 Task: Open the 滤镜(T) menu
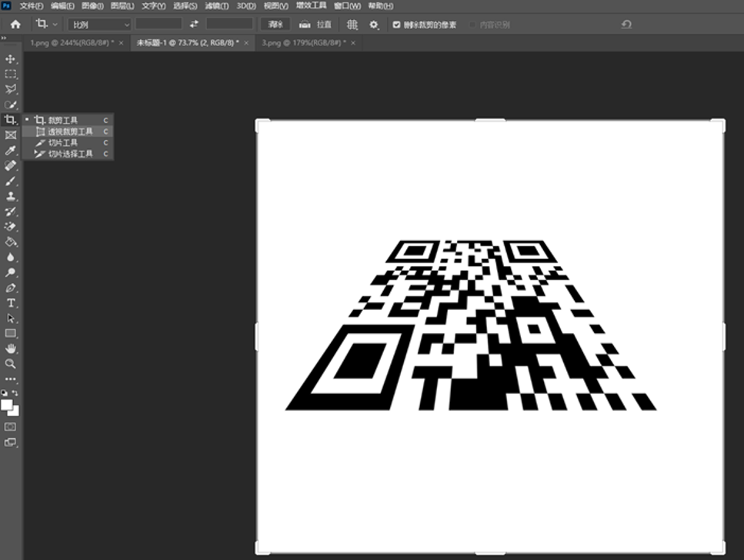pos(217,6)
